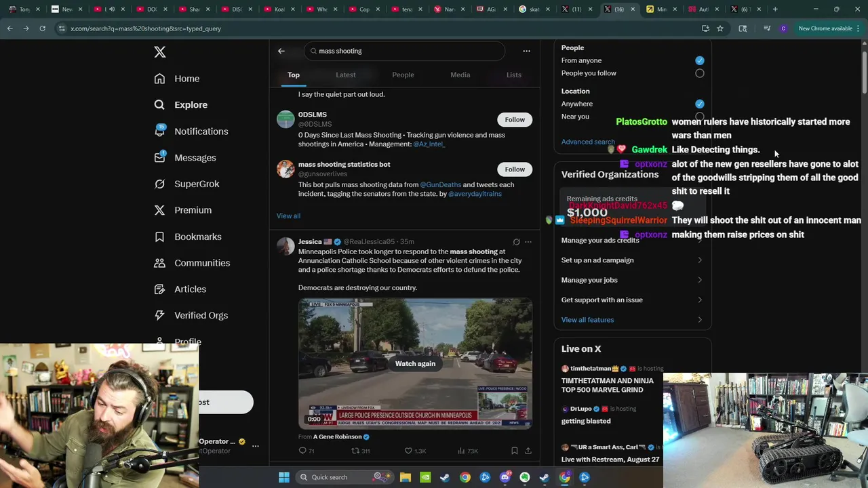Click browser address bar URL
Image resolution: width=868 pixels, height=488 pixels.
[x=146, y=28]
